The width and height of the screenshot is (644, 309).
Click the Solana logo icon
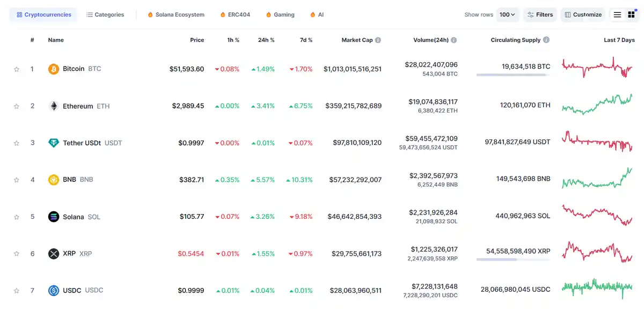[x=54, y=217]
